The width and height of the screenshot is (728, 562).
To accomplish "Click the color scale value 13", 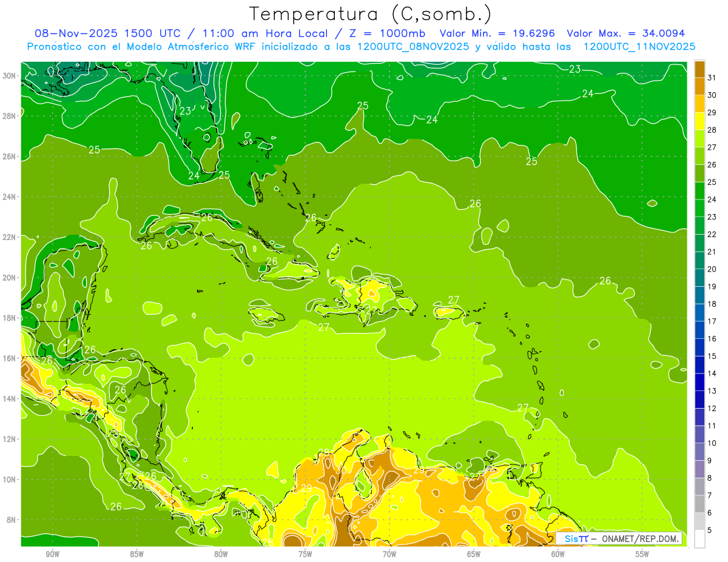I will [x=712, y=390].
